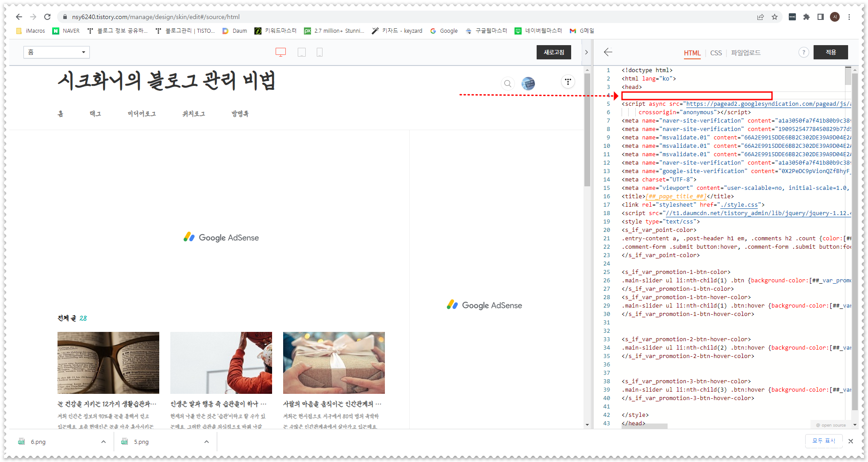Share this page via the address bar icon
This screenshot has width=868, height=462.
(x=760, y=17)
